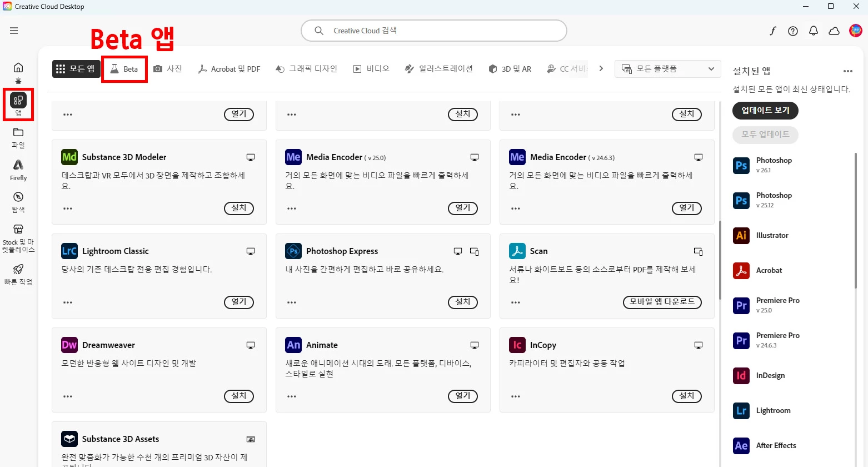The width and height of the screenshot is (868, 467).
Task: Go to Home in the sidebar
Action: tap(18, 73)
